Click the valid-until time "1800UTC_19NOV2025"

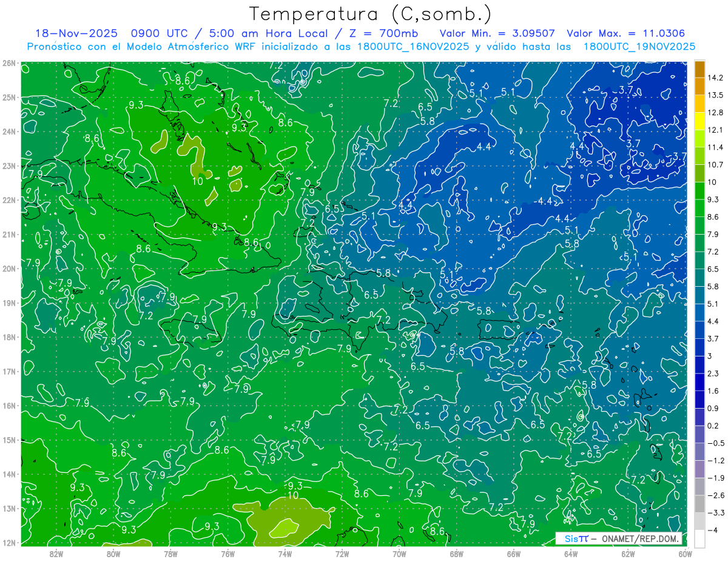tap(639, 47)
